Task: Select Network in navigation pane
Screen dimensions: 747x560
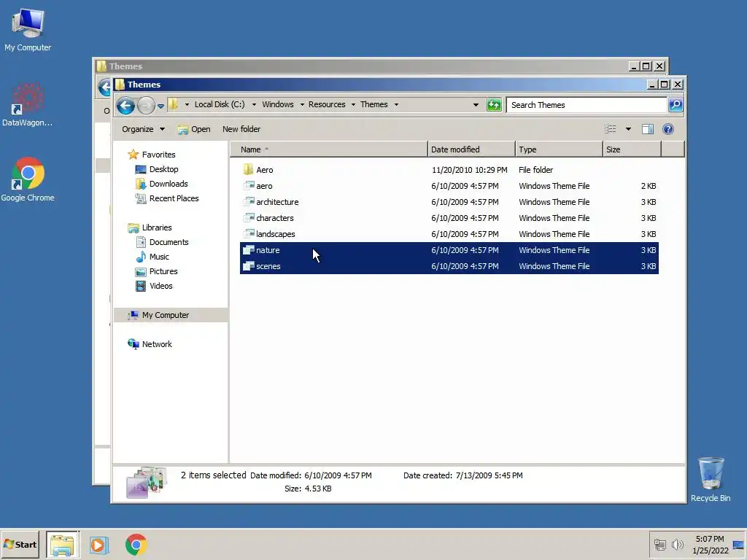Action: tap(150, 344)
